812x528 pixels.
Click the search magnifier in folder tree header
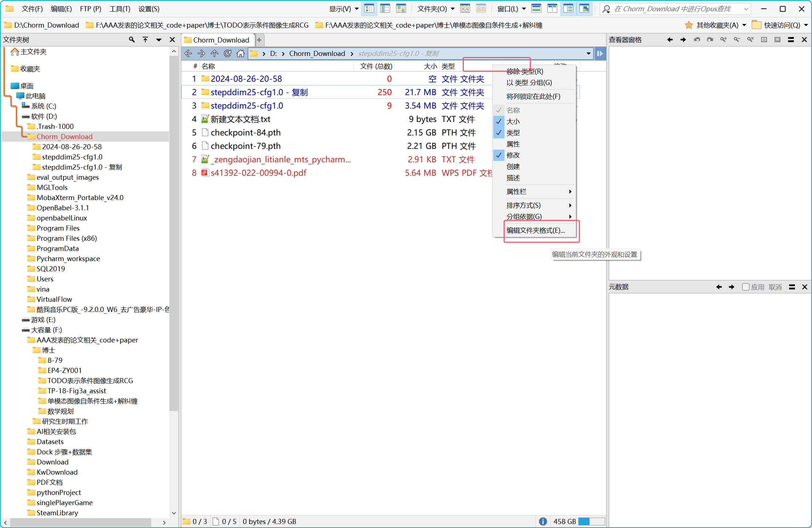(x=132, y=40)
